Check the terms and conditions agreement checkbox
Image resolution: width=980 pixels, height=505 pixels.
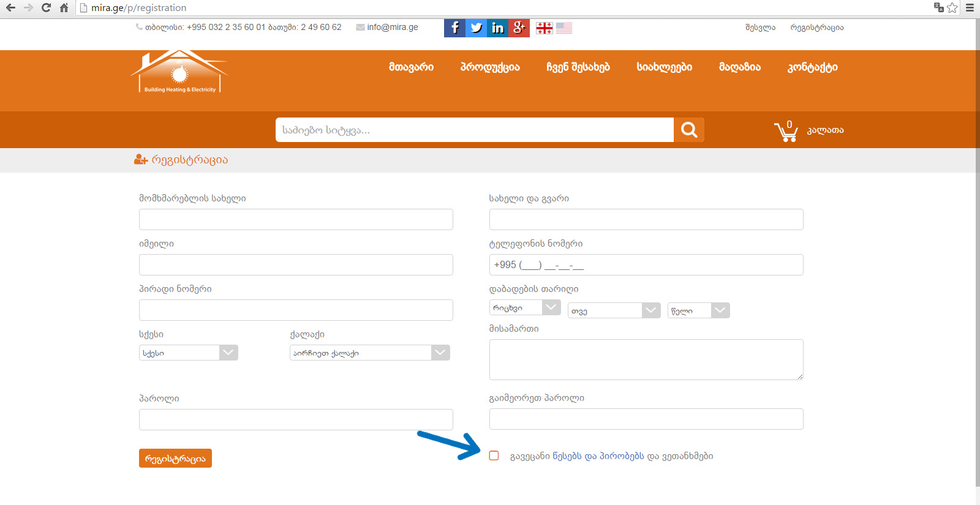coord(494,455)
